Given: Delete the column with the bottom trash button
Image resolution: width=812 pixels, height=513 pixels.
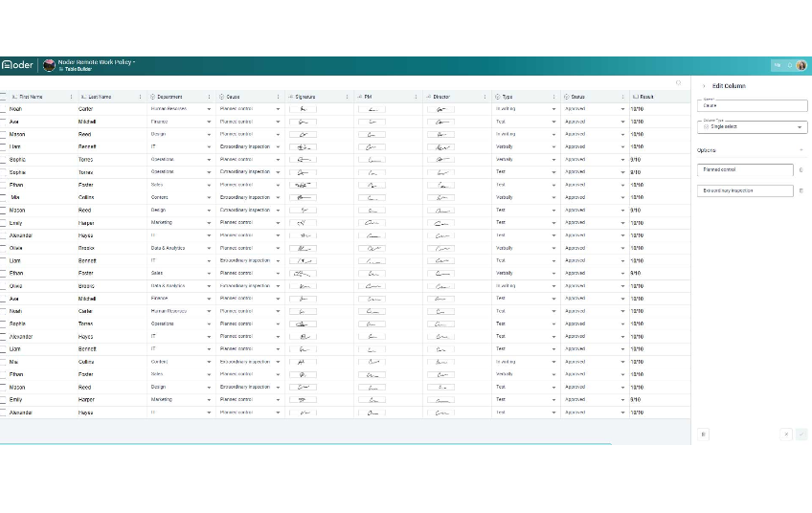Looking at the screenshot, I should click(x=703, y=435).
